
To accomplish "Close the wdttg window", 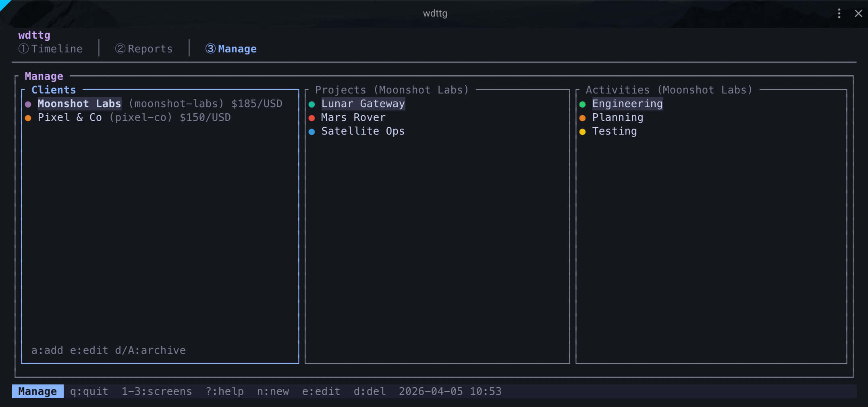I will [858, 13].
